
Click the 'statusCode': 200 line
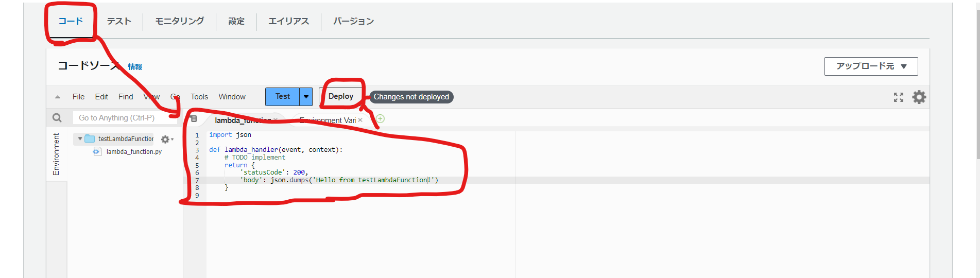tap(274, 172)
